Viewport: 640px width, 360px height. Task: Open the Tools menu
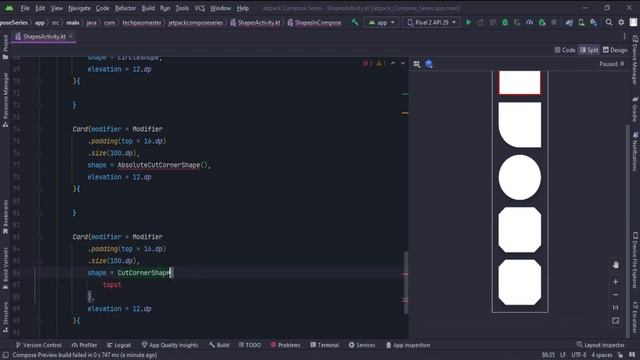[182, 8]
